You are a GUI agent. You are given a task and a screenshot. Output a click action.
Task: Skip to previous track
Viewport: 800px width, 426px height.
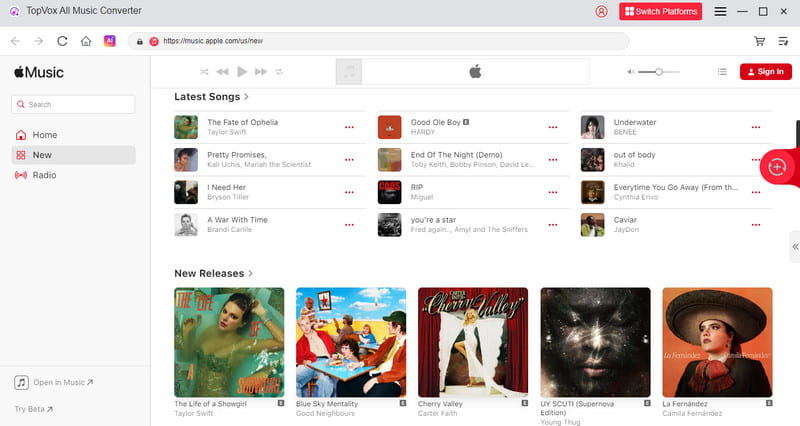222,71
